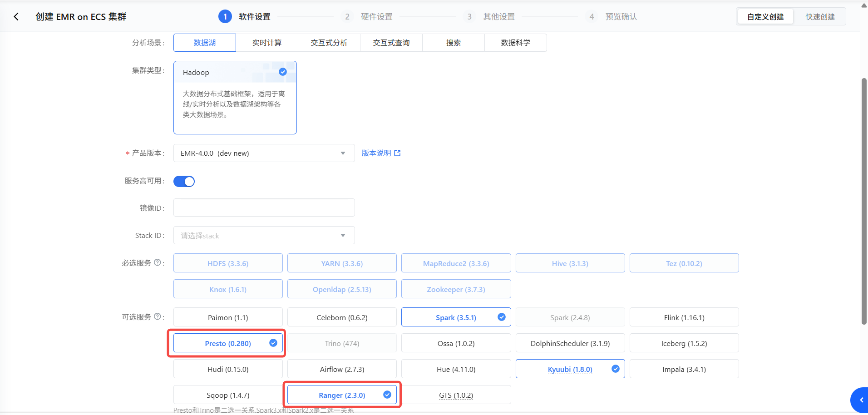Click the help icon beside 可选服务

158,316
